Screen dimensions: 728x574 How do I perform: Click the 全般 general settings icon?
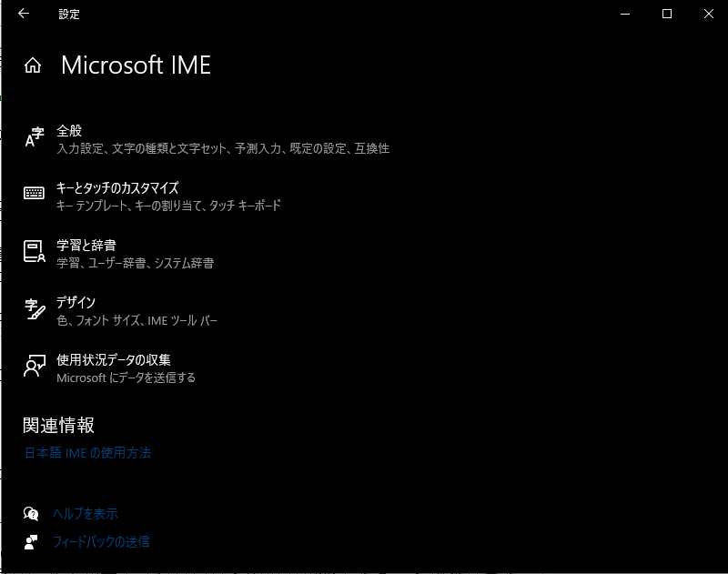coord(35,137)
